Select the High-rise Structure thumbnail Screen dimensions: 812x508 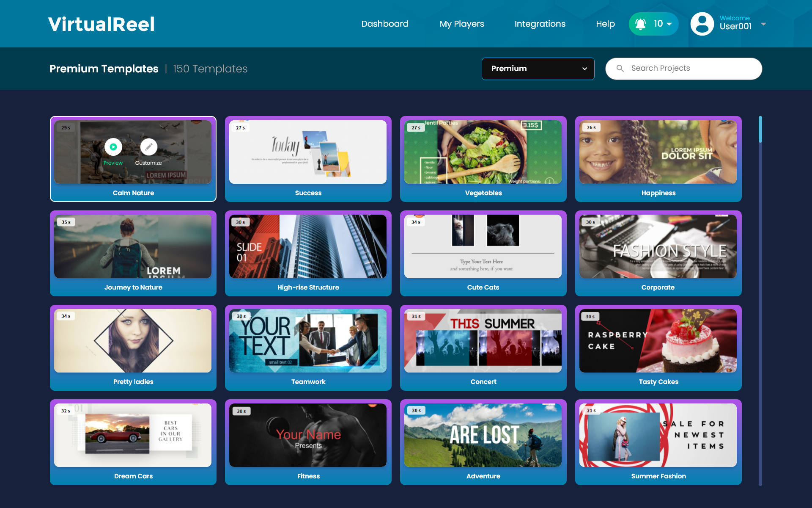308,246
